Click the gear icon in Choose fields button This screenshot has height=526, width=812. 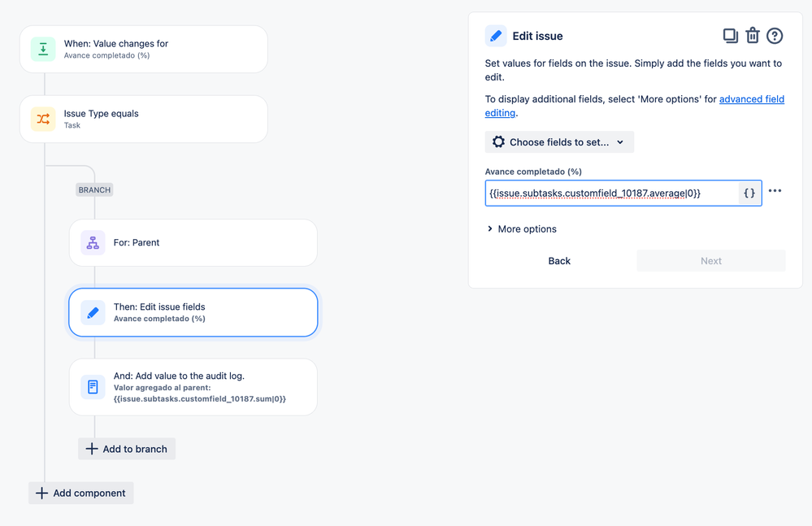[x=498, y=141]
